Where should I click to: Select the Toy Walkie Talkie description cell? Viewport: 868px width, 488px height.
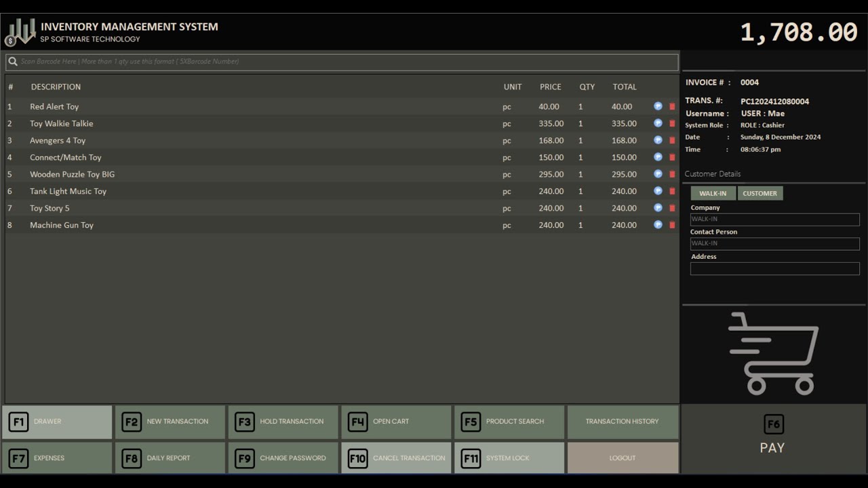[62, 123]
